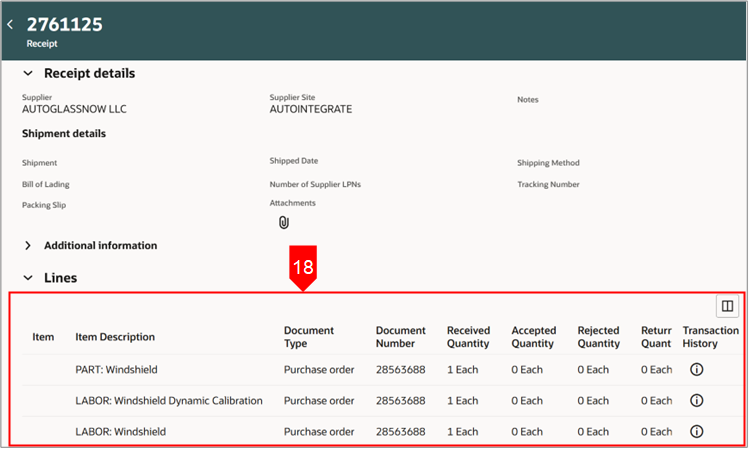Click the Rejected Quantity column header
This screenshot has width=749, height=449.
[x=598, y=337]
